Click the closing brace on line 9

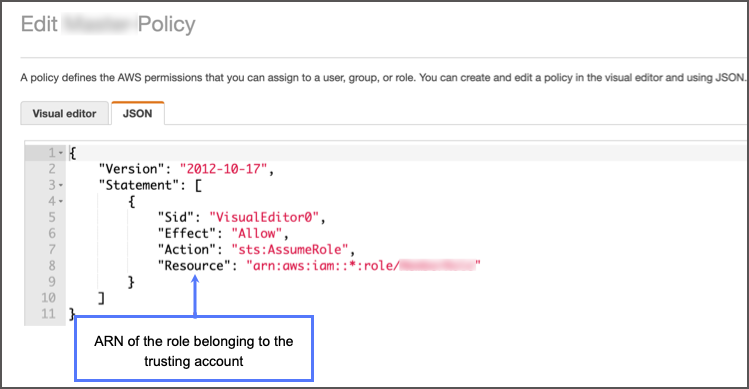coord(131,282)
